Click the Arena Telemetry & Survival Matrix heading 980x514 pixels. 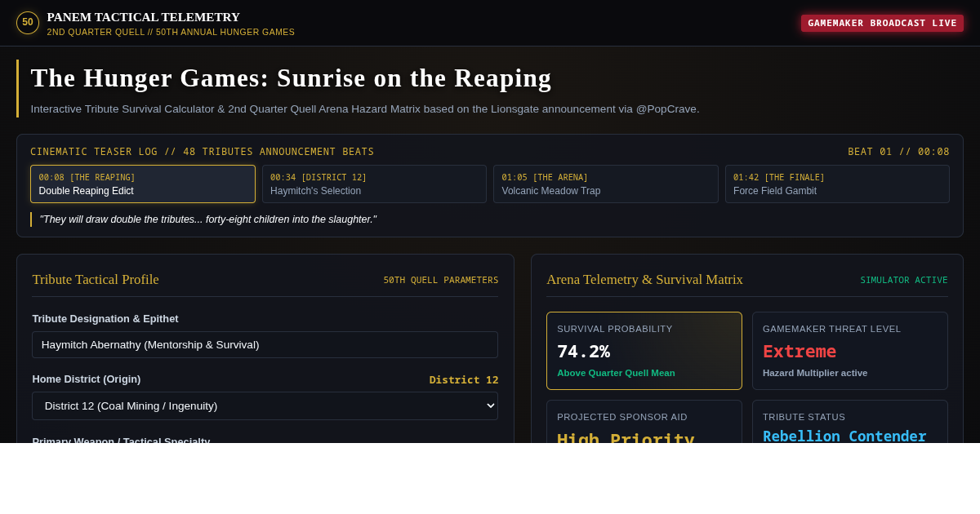coord(644,280)
